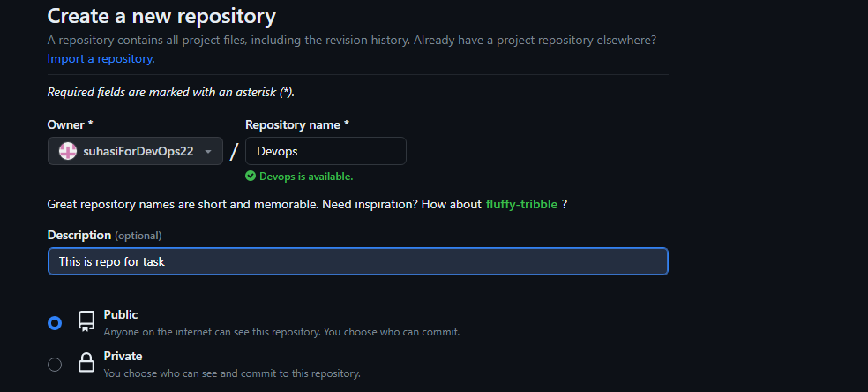Click the slash separator between owner and name
This screenshot has height=392, width=868.
click(234, 151)
